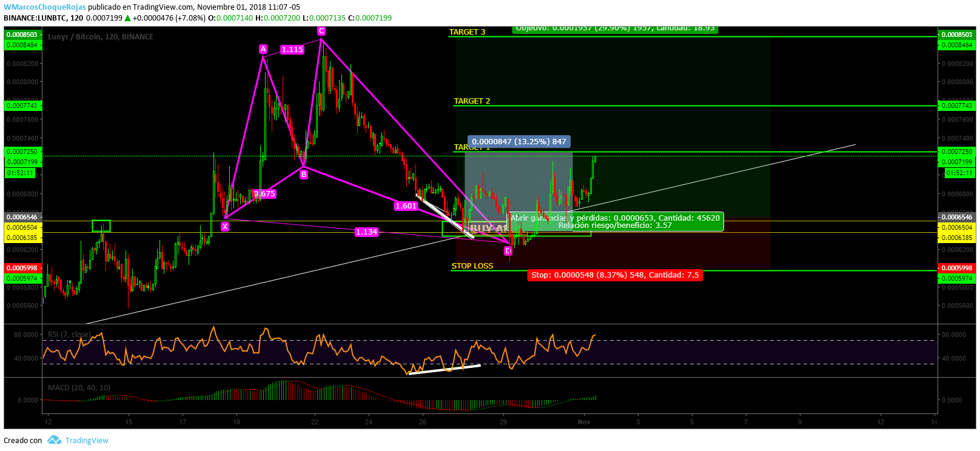Click the Stop: 0.0000548 (8.37%) red label
The image size is (980, 451).
(x=615, y=275)
